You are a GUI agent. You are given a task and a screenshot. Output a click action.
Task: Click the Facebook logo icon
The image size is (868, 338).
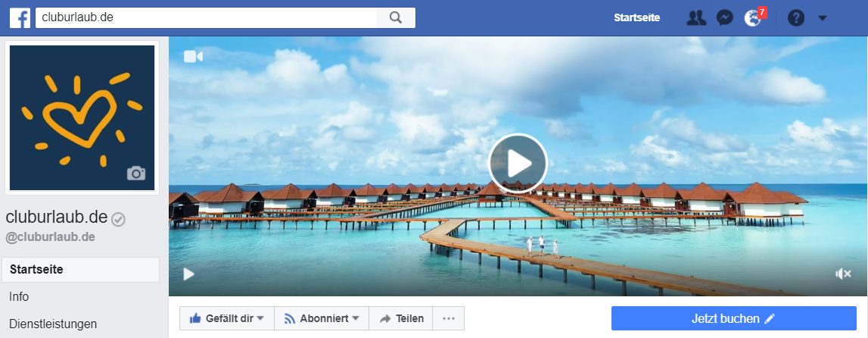click(x=20, y=17)
